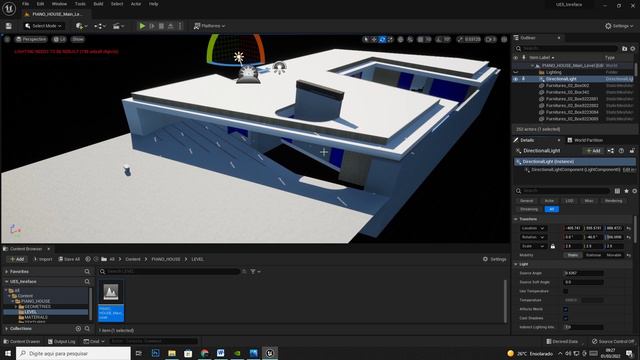Click the green Add component button
Screen dimensions: 640x360
click(x=593, y=151)
